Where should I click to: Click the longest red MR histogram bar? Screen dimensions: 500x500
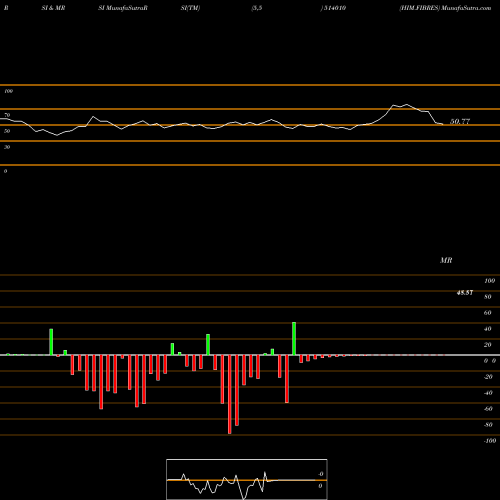(230, 394)
